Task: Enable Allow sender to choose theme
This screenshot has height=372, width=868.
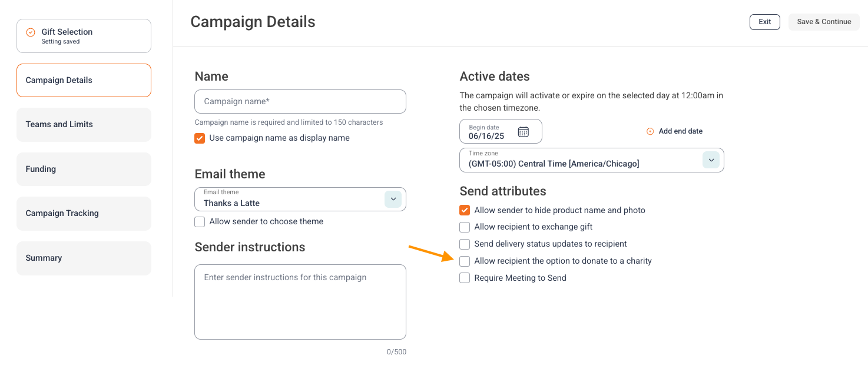Action: [x=200, y=222]
